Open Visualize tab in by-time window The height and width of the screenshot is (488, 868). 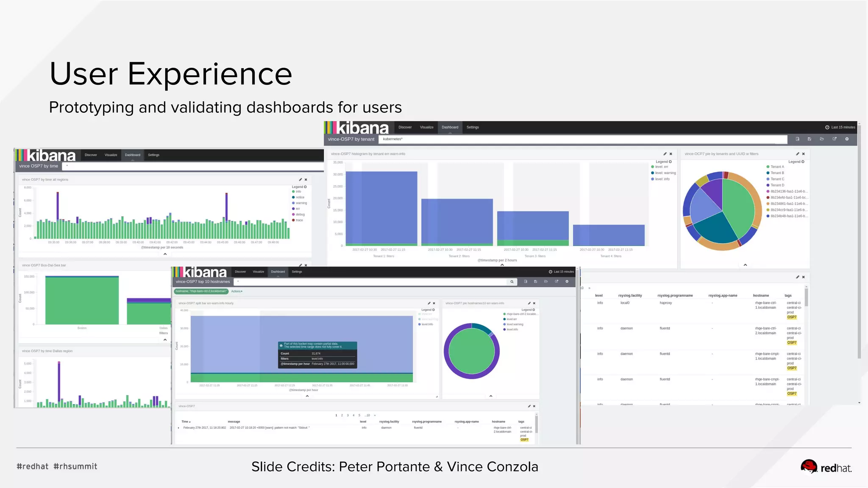[x=111, y=155]
